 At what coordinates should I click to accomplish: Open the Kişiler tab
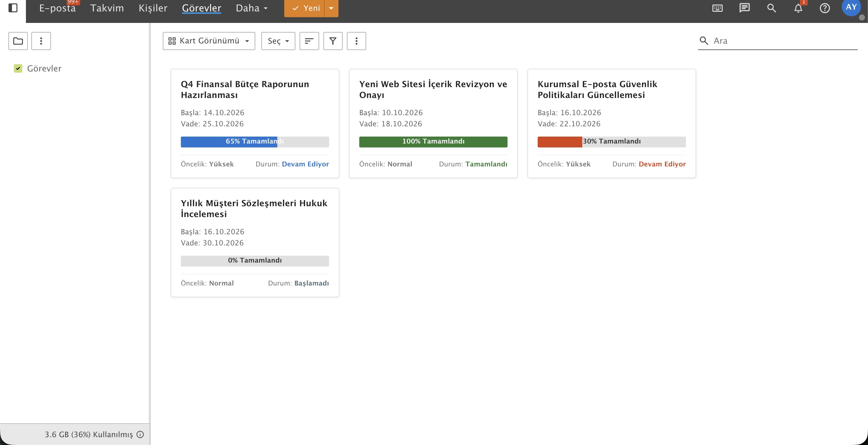tap(153, 8)
